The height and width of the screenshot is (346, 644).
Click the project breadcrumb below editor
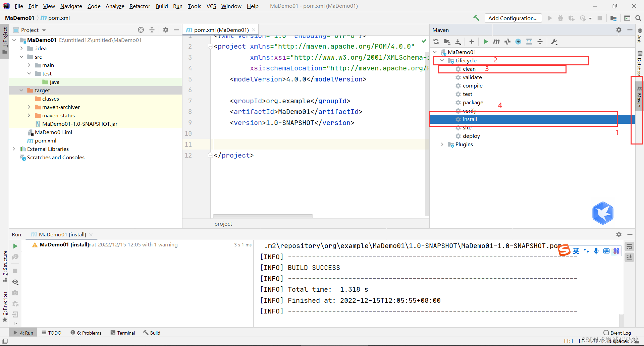223,224
